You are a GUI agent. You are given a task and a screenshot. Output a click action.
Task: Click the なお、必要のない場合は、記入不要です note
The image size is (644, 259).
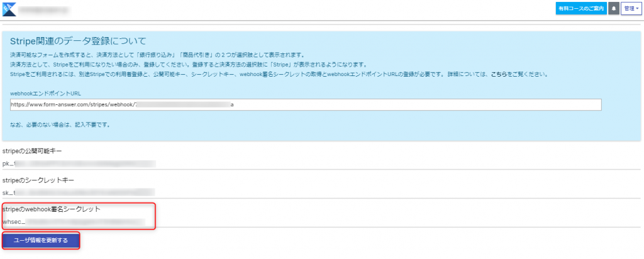coord(60,124)
